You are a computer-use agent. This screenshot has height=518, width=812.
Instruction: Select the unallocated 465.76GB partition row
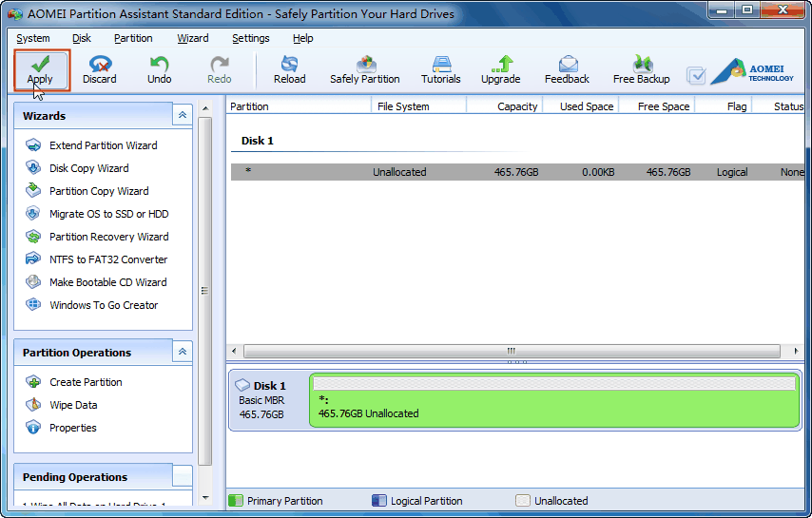(518, 172)
